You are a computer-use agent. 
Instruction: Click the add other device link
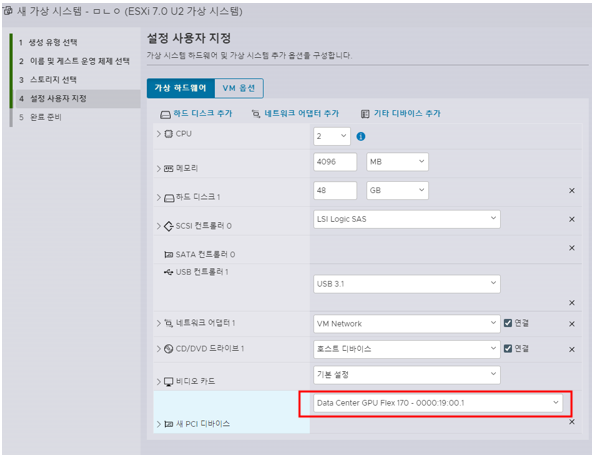point(407,114)
